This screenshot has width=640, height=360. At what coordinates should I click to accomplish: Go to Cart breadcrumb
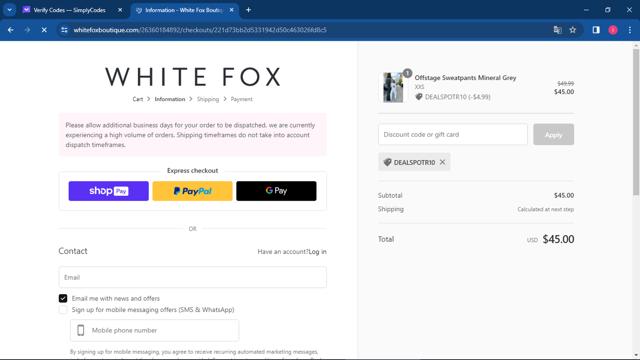click(138, 99)
